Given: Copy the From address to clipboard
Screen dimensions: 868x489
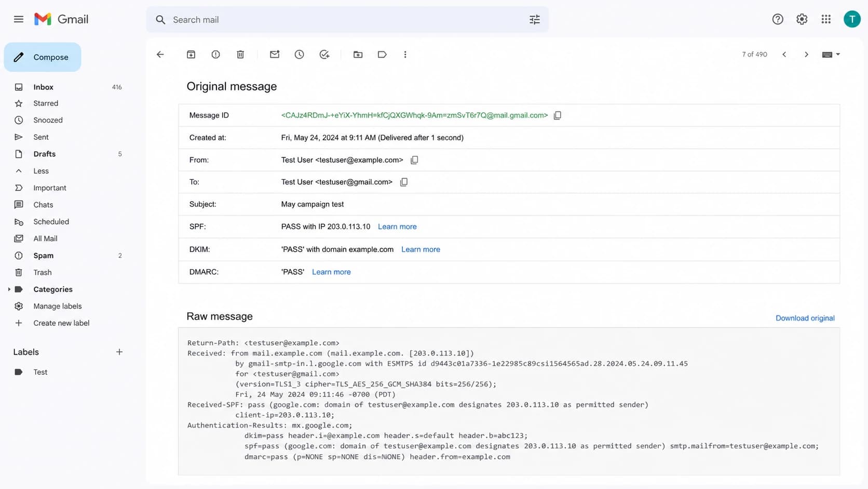Looking at the screenshot, I should (414, 160).
